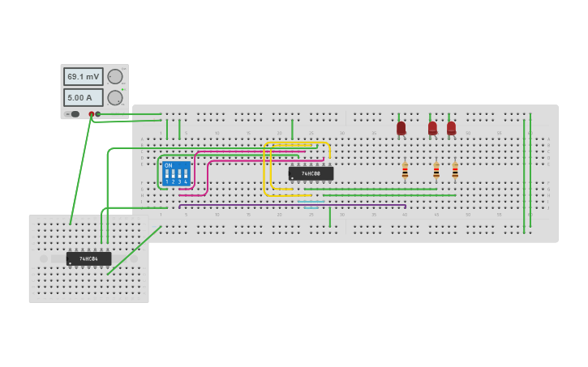
Task: Click the 5.00 A current display
Action: click(x=84, y=97)
